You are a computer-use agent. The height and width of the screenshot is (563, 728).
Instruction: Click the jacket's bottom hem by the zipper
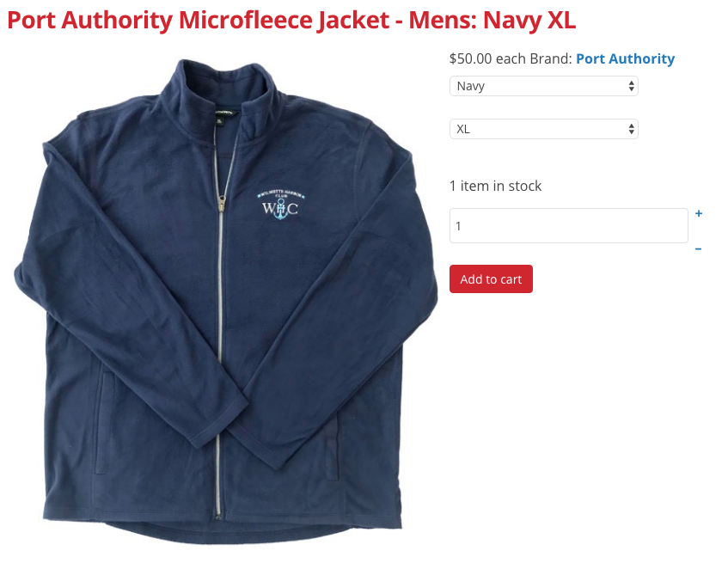click(x=217, y=521)
